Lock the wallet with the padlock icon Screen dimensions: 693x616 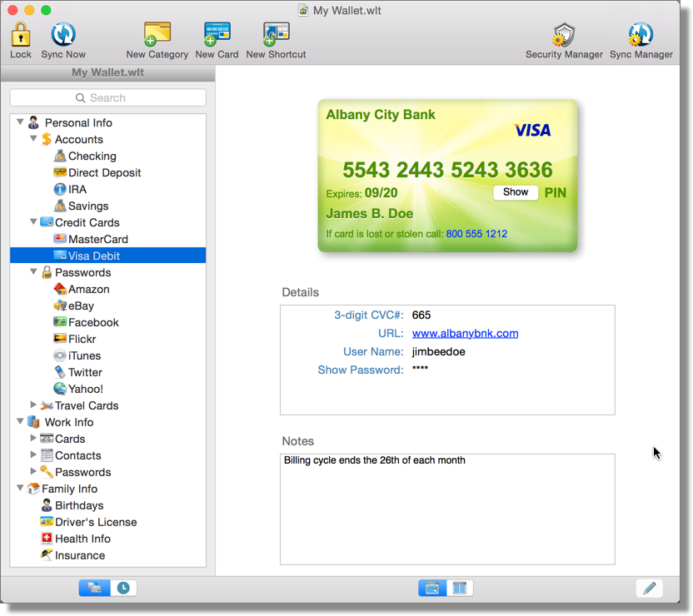click(20, 34)
